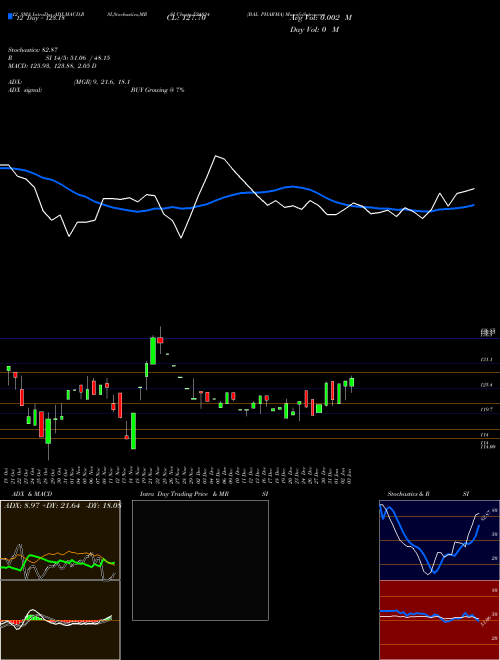Click the 'MACD: 125.93, 123.88, 2.05 D' line

click(52, 66)
